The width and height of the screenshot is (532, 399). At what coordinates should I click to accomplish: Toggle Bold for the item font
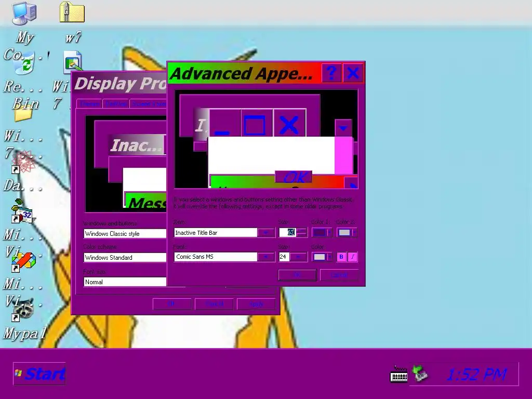(x=341, y=257)
